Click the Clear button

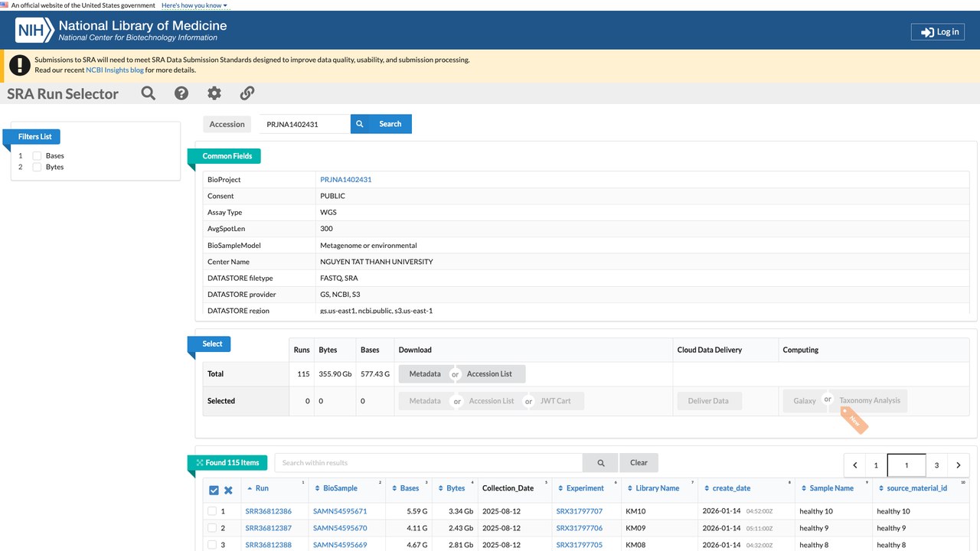click(639, 463)
